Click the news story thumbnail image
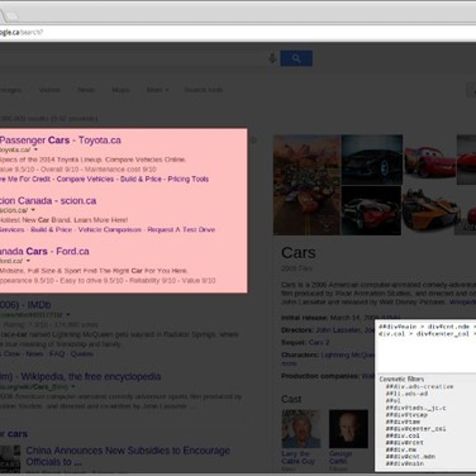The image size is (476, 476). (x=10, y=460)
